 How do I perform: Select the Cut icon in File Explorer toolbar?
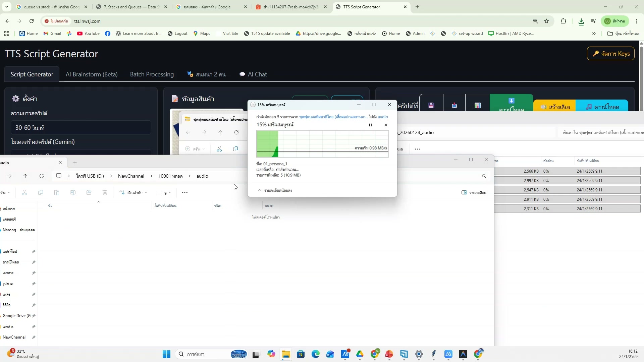24,192
